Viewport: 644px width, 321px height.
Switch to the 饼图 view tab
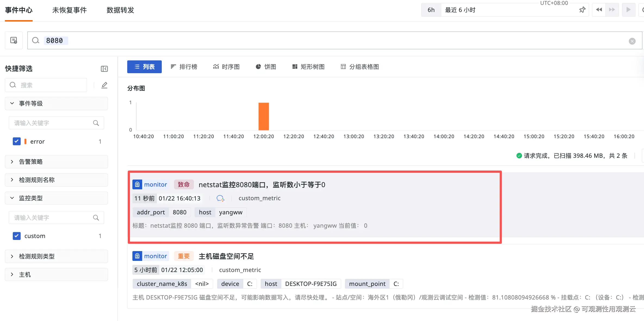coord(266,67)
